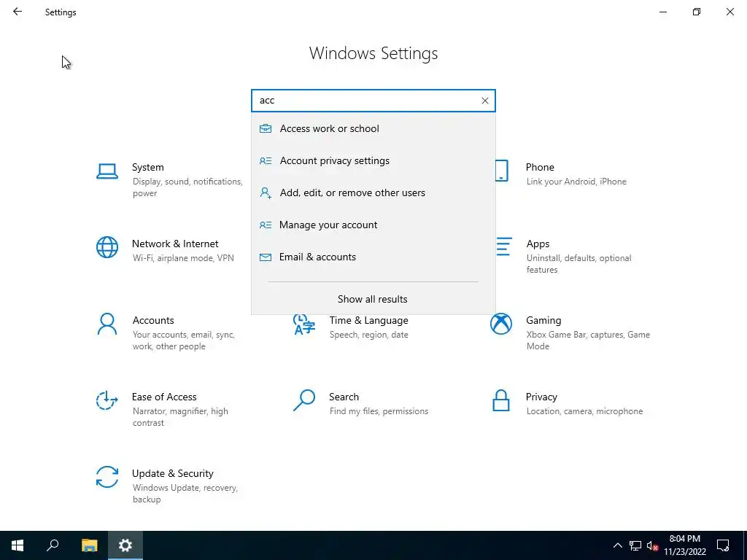Open the Gaming category title
Screen dimensions: 747x560
(x=543, y=320)
